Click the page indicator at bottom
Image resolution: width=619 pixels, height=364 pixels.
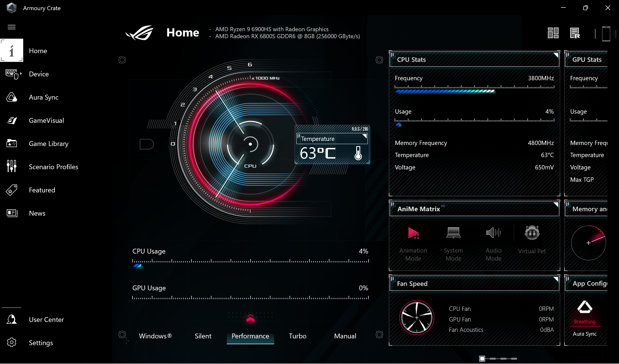482,359
